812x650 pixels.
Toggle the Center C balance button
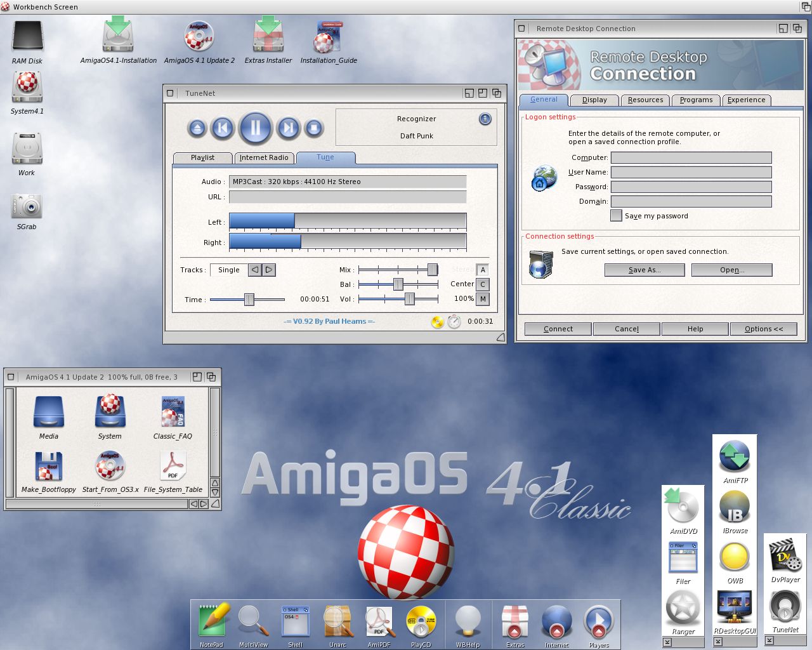coord(483,284)
